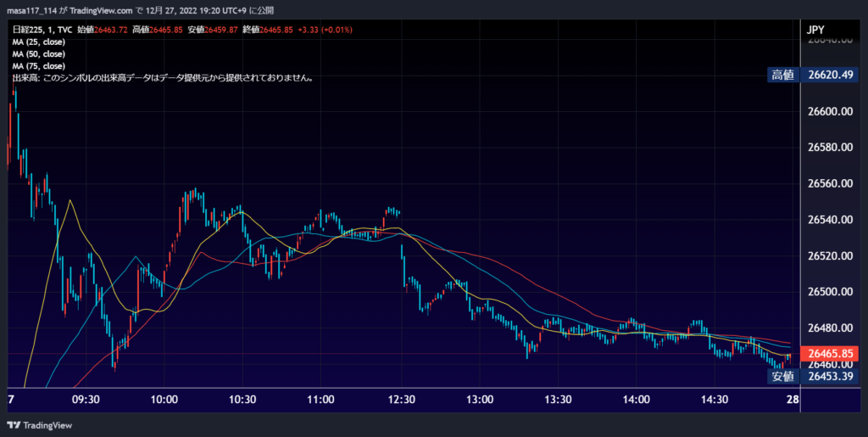
Task: Click the 安値 26453.39 price label
Action: (x=813, y=377)
